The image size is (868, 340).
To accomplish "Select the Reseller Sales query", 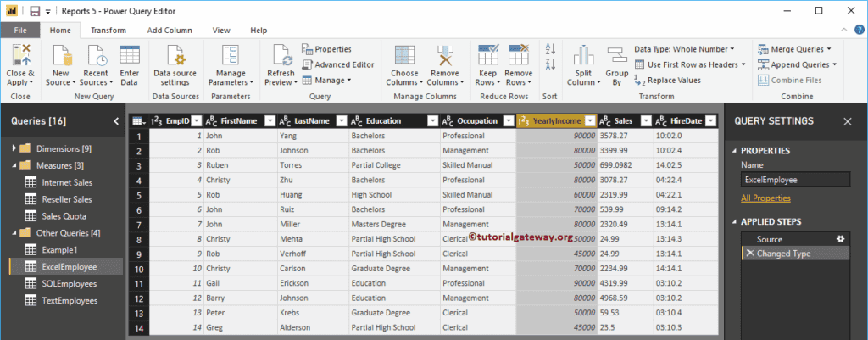I will click(67, 198).
